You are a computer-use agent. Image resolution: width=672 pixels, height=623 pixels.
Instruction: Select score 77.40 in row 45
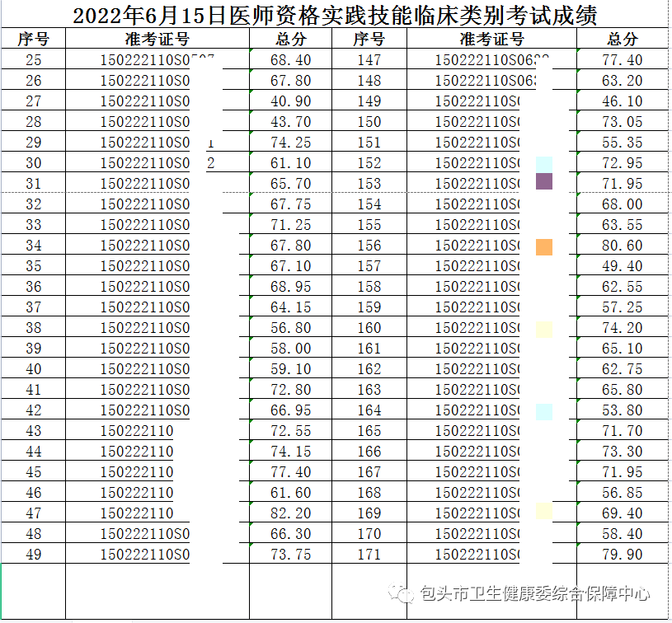pos(290,471)
